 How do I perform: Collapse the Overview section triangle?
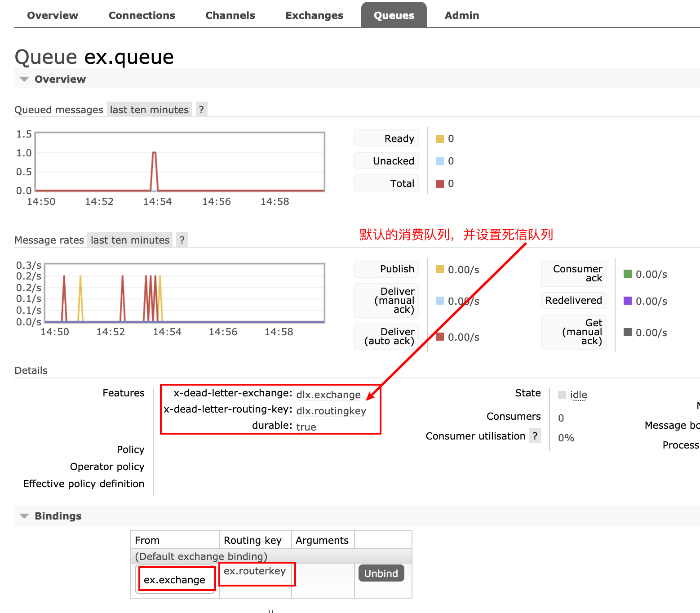(24, 80)
